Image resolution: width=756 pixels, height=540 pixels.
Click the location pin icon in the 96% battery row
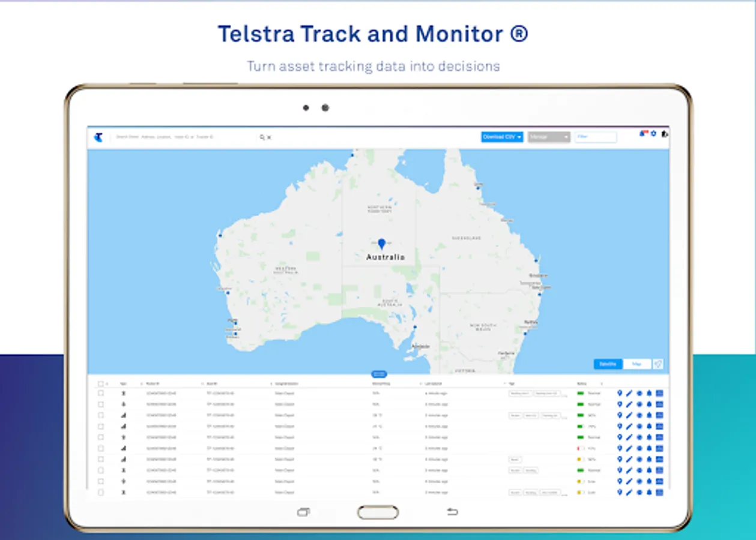click(x=620, y=415)
